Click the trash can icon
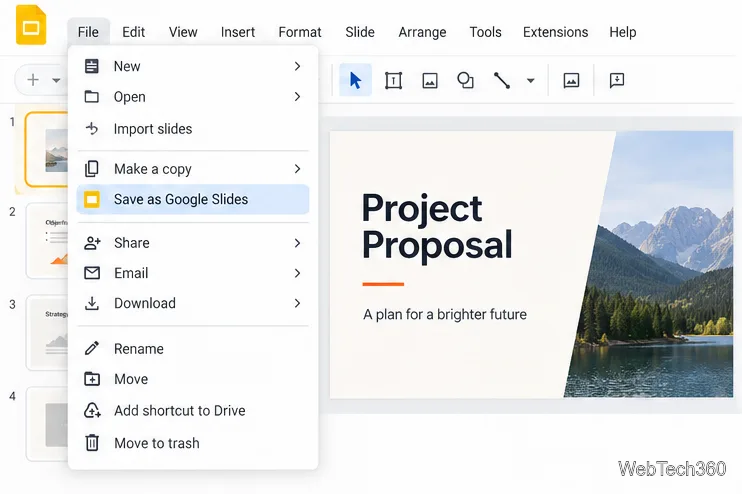Screen dimensions: 742x494 coord(92,443)
